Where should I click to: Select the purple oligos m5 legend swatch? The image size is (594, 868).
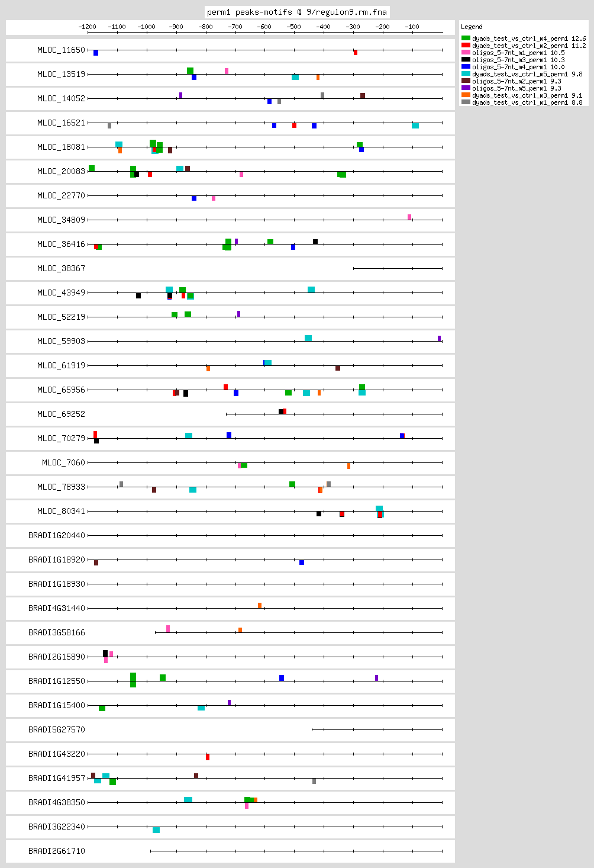(x=466, y=88)
